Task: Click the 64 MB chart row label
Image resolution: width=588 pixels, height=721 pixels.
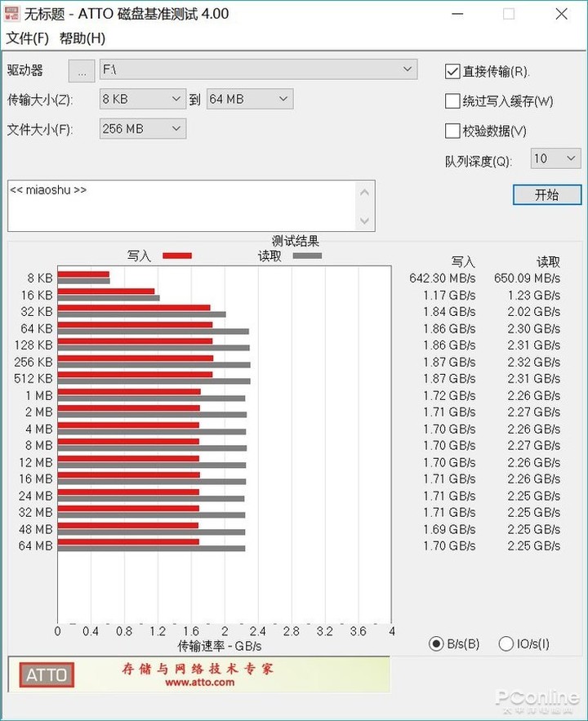Action: point(36,545)
